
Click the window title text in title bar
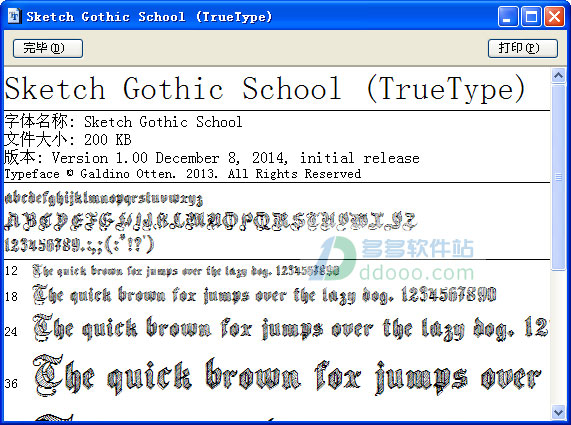[x=149, y=17]
